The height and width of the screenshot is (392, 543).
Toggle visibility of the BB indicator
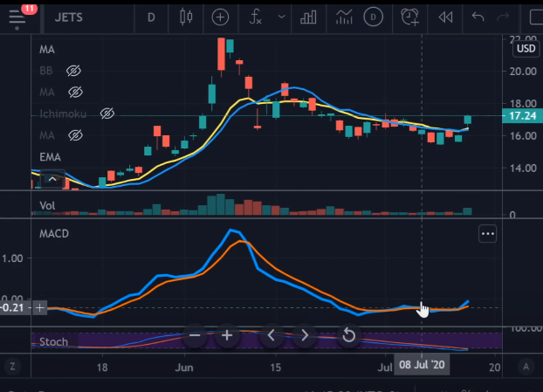tap(73, 71)
